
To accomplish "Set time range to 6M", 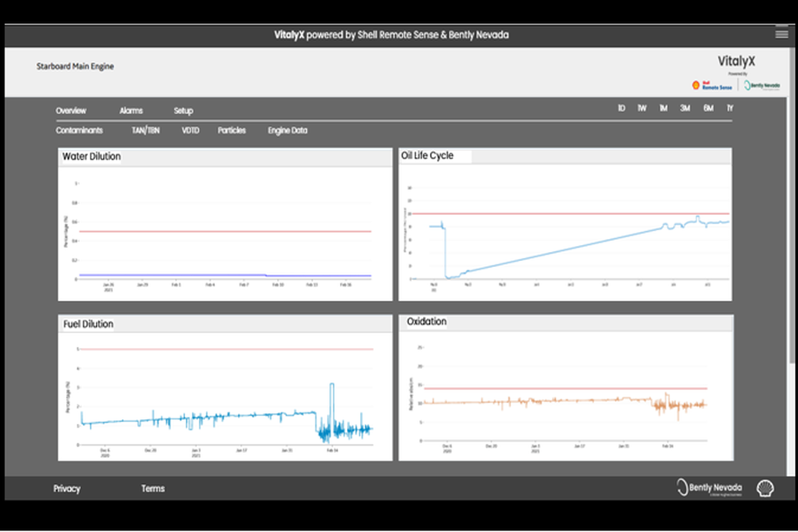I will click(x=708, y=108).
